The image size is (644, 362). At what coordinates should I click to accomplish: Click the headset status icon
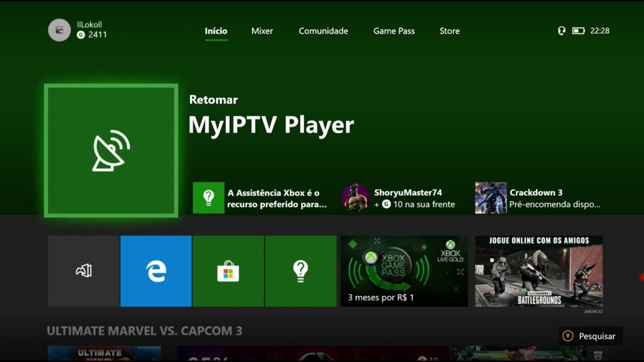(561, 31)
